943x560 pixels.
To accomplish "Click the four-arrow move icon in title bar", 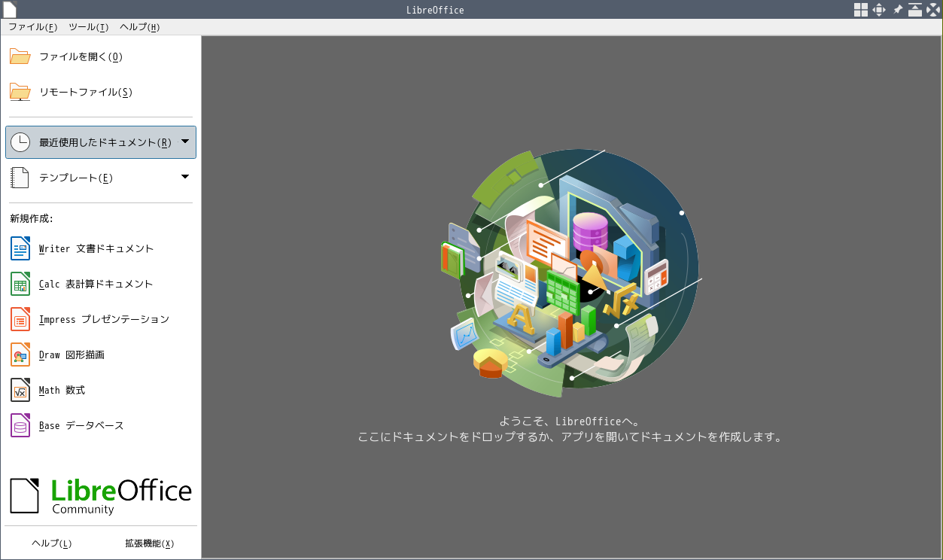I will point(878,10).
